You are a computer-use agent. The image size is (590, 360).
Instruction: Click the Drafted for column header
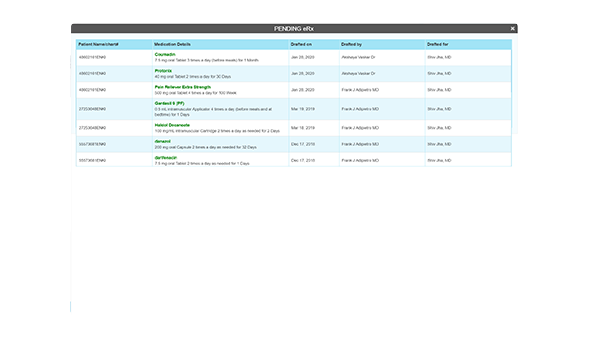(438, 44)
